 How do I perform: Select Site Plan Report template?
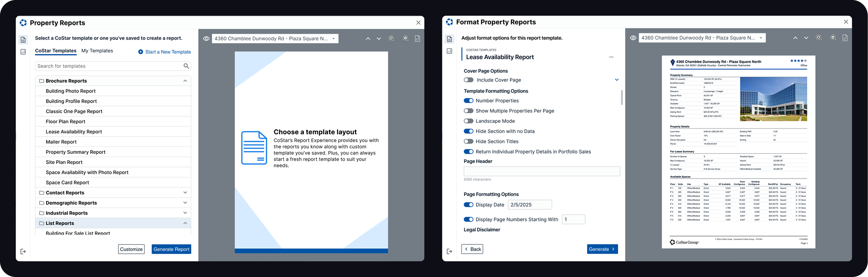click(113, 162)
